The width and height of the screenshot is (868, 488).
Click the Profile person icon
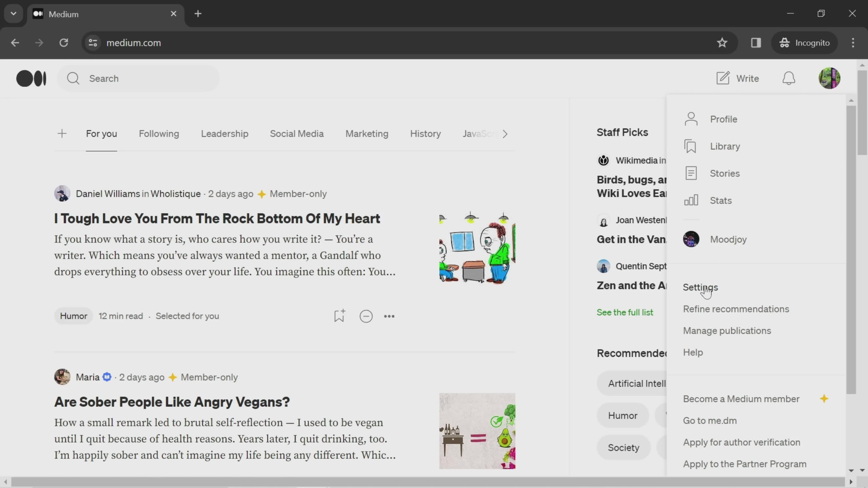[691, 119]
